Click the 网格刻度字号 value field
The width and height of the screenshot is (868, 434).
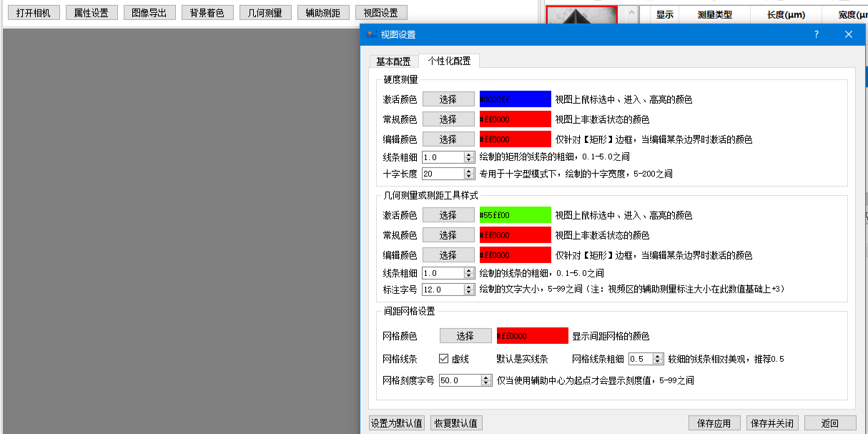[460, 380]
